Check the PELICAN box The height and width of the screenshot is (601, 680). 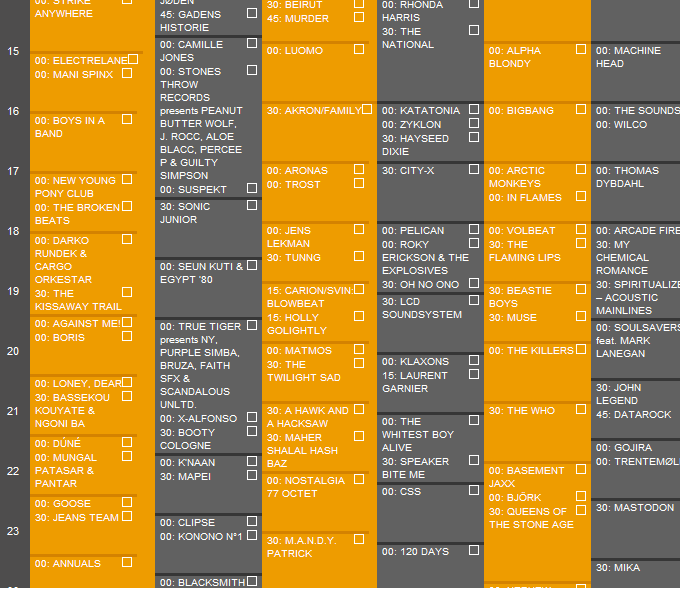(474, 229)
